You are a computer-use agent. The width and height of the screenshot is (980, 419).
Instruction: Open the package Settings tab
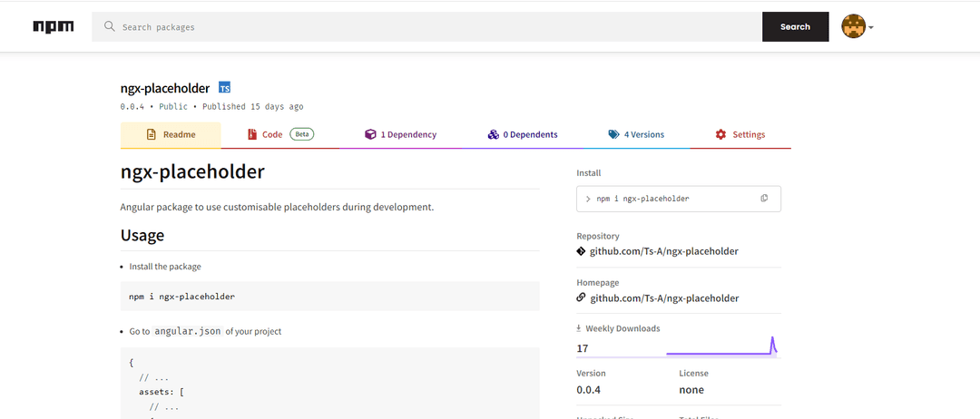[740, 135]
